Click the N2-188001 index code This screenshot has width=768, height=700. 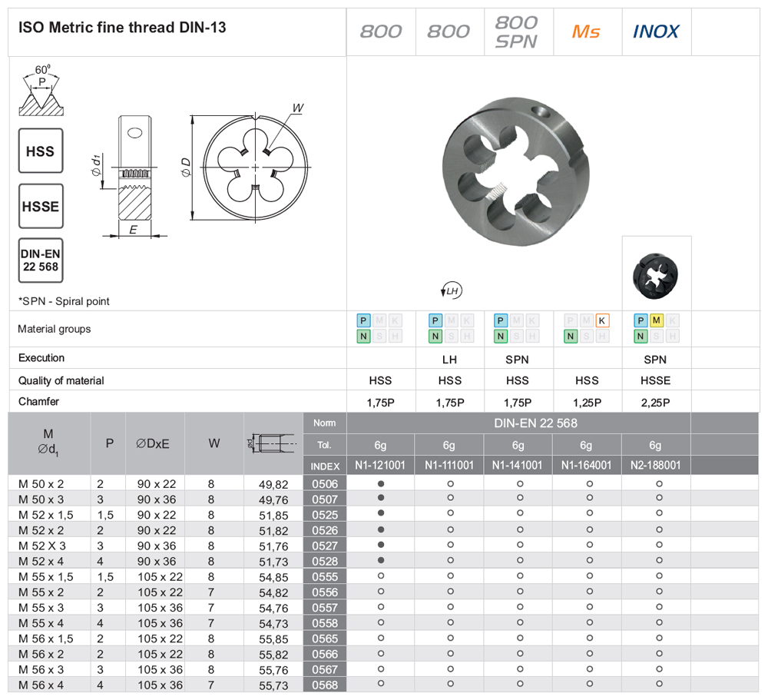click(x=655, y=466)
